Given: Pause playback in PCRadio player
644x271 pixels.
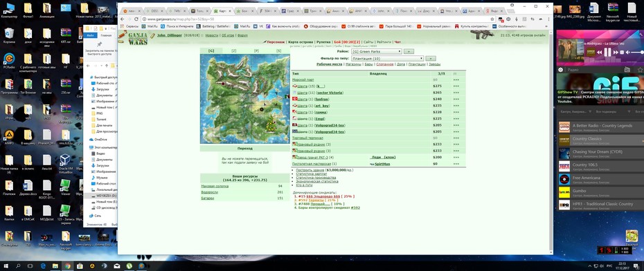Looking at the screenshot, I should coord(607,52).
